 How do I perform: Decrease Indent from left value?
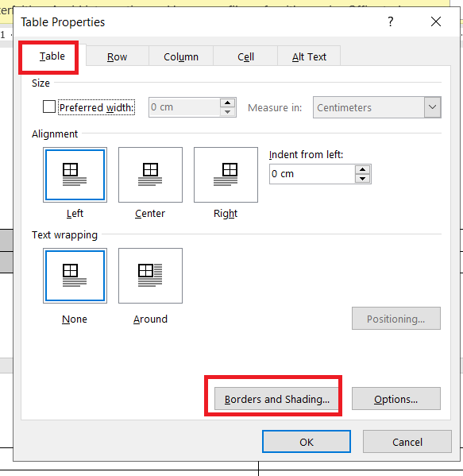(363, 179)
